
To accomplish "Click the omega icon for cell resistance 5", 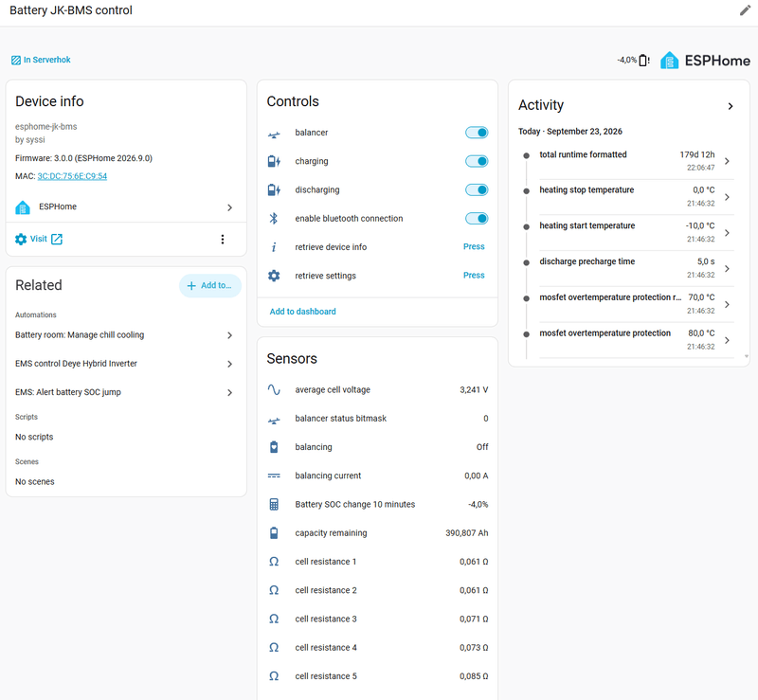I will pyautogui.click(x=274, y=676).
